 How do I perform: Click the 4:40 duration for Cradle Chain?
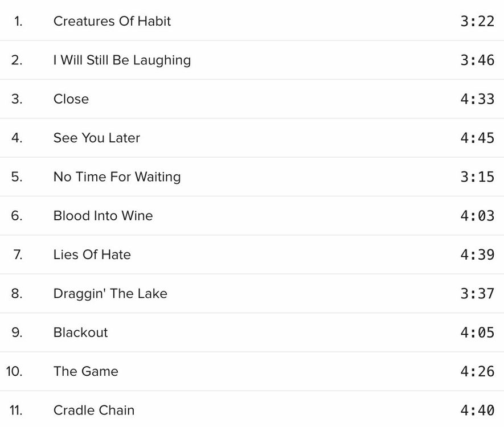(x=477, y=410)
